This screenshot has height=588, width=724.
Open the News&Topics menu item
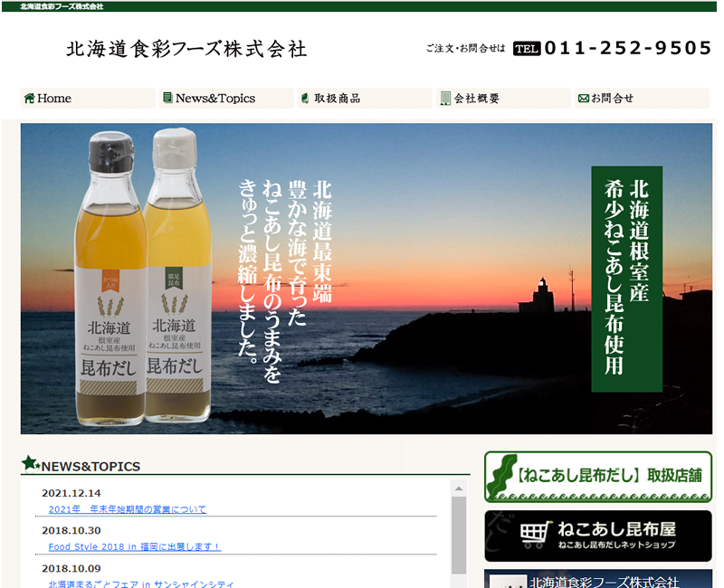pos(226,99)
